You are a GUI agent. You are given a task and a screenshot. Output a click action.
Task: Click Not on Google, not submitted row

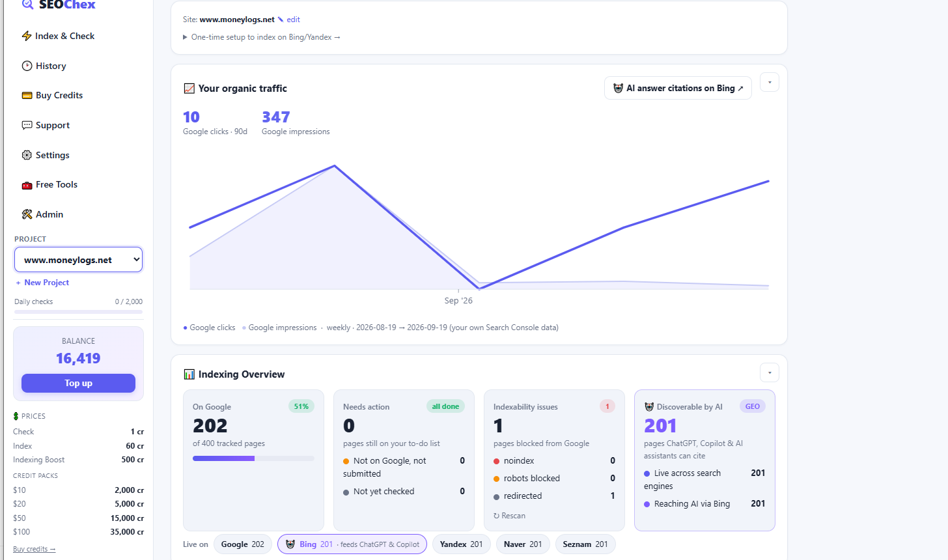[404, 467]
